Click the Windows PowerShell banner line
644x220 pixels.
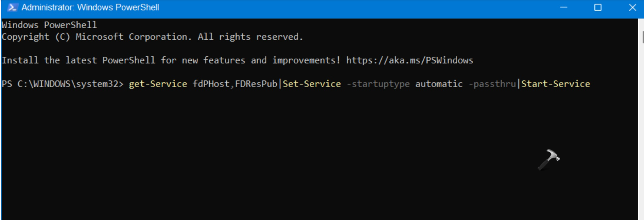pyautogui.click(x=49, y=25)
